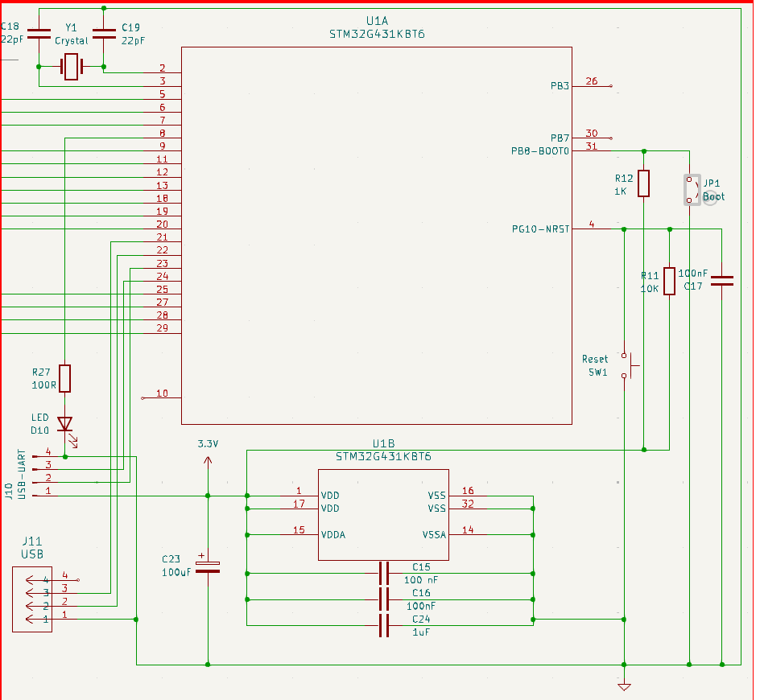Select the Y1 Crystal symbol
Image resolution: width=760 pixels, height=700 pixels.
point(72,67)
